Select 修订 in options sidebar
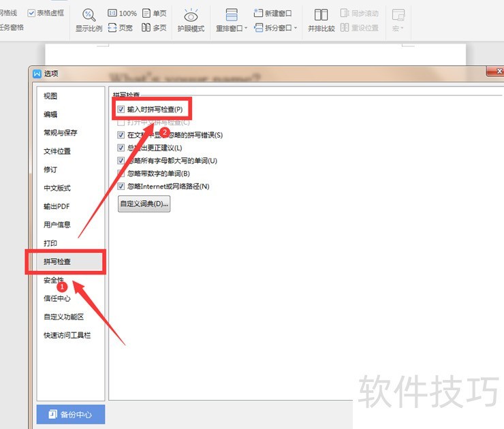Screen dimensions: 504x429 tap(50, 170)
